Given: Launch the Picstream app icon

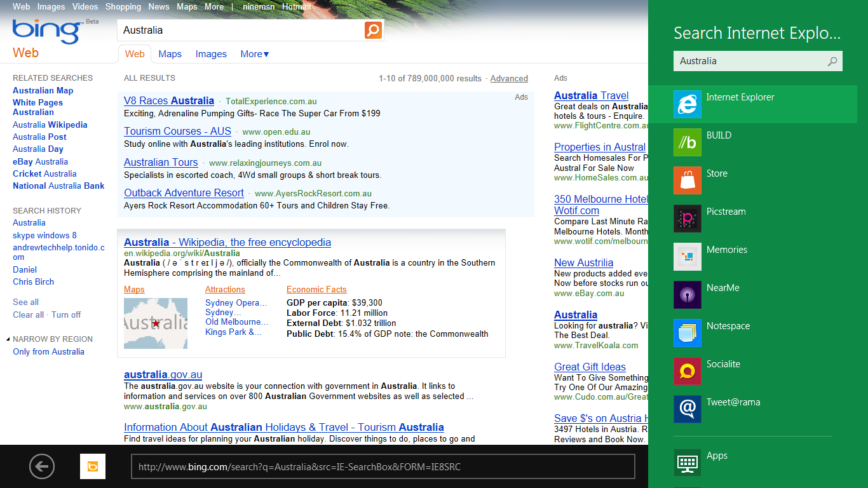Looking at the screenshot, I should click(688, 219).
